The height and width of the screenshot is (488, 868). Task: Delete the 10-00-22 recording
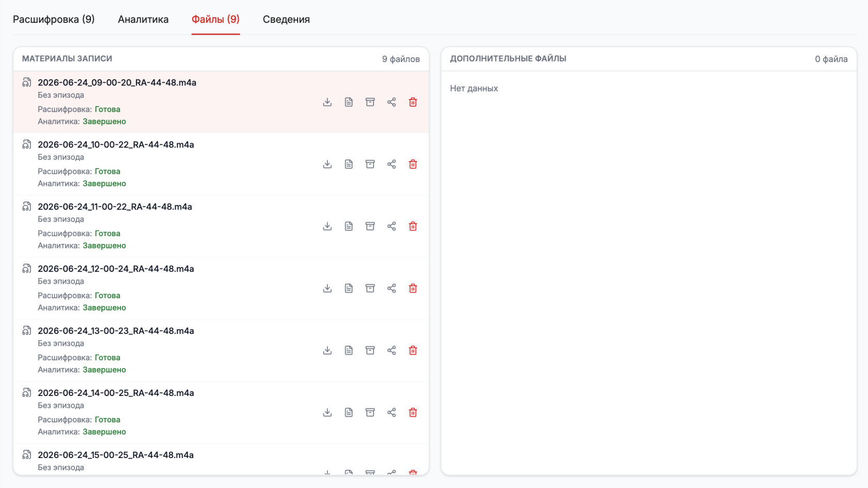tap(413, 164)
